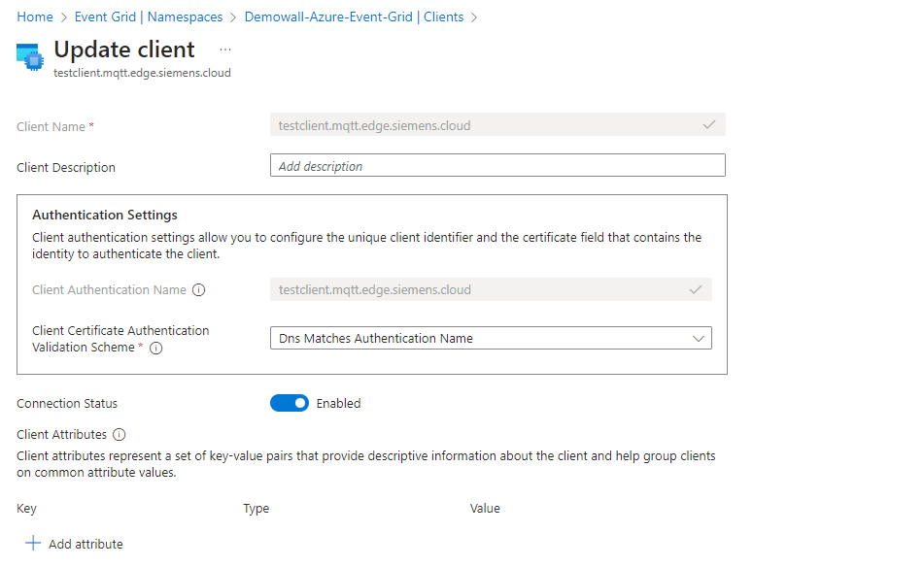
Task: Navigate to Demowall-Azure-Event-Grid | Clients breadcrumb
Action: 355,17
